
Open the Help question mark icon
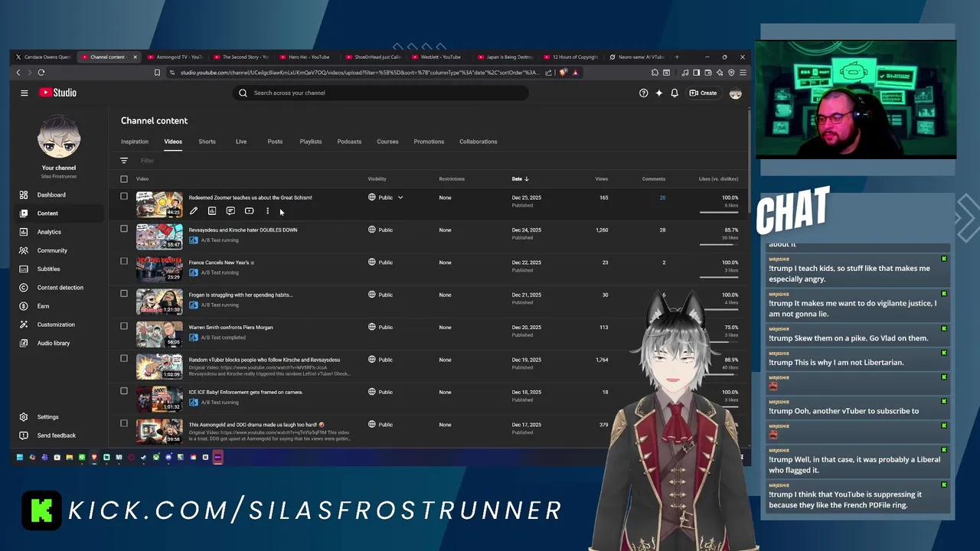(x=643, y=93)
